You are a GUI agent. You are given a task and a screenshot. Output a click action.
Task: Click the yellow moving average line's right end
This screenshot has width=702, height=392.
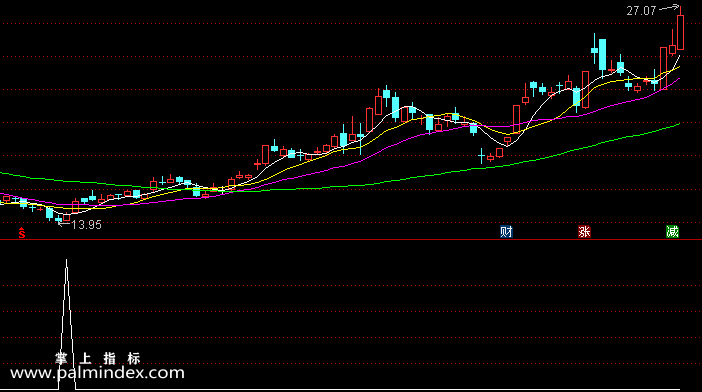(679, 67)
